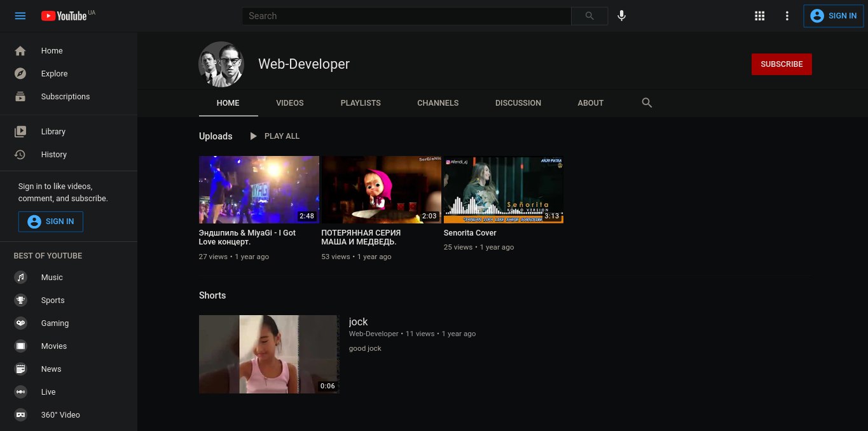This screenshot has width=868, height=431.
Task: Click '53 views • 1 year ago' text
Action: coord(357,257)
